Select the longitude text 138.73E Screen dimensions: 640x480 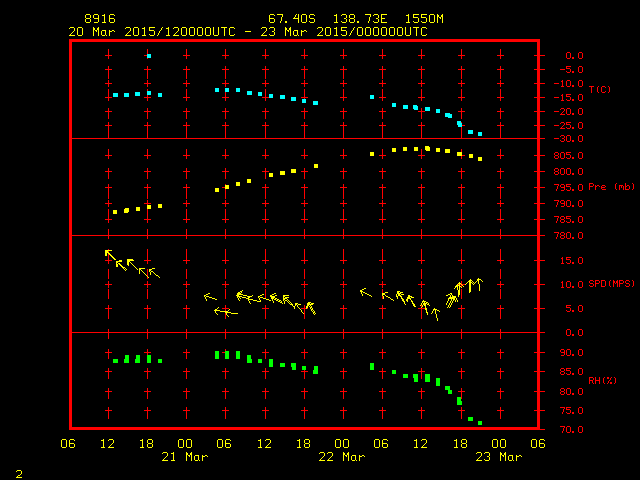click(x=360, y=19)
